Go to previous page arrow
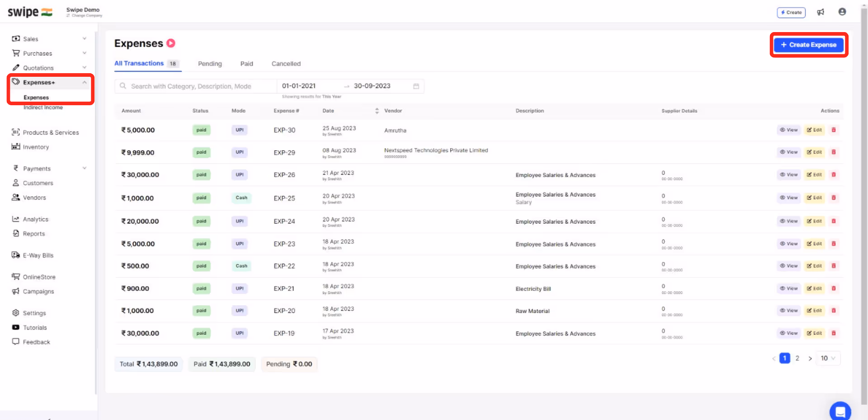The width and height of the screenshot is (868, 420). tap(774, 359)
